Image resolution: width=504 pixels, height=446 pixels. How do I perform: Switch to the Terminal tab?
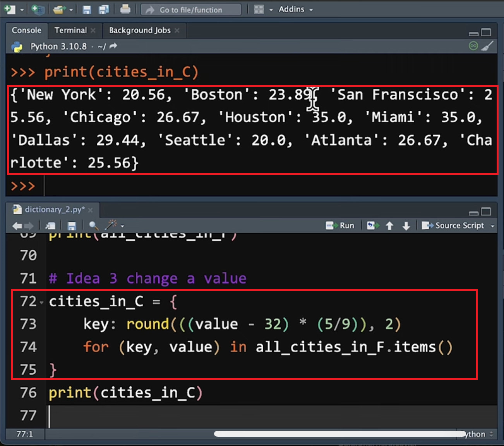[x=70, y=30]
